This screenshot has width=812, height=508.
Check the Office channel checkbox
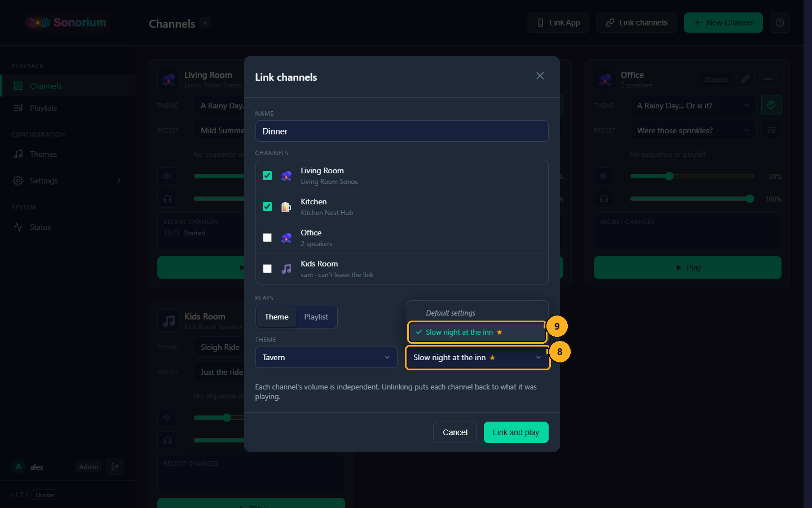click(x=267, y=238)
